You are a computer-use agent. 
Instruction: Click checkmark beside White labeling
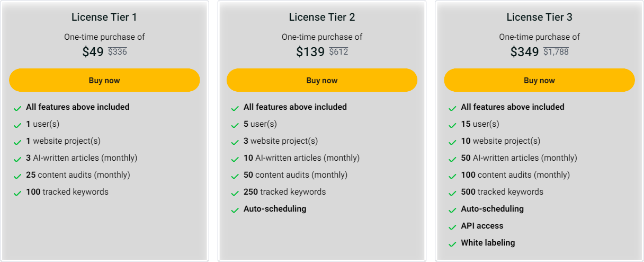[x=452, y=244]
